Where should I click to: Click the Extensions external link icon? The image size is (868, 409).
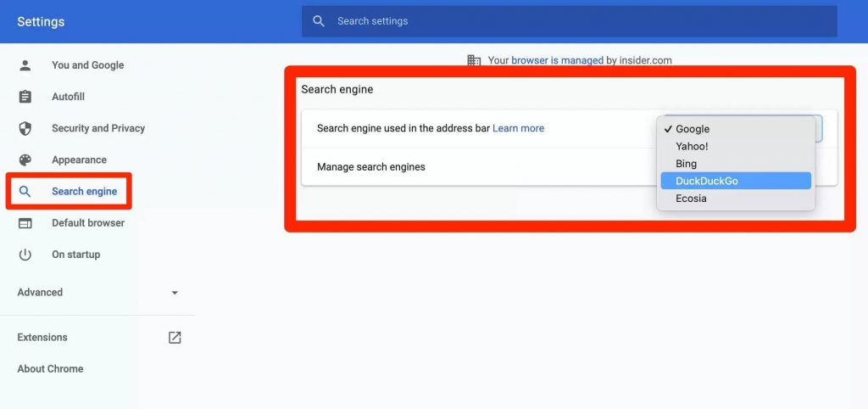pos(175,338)
